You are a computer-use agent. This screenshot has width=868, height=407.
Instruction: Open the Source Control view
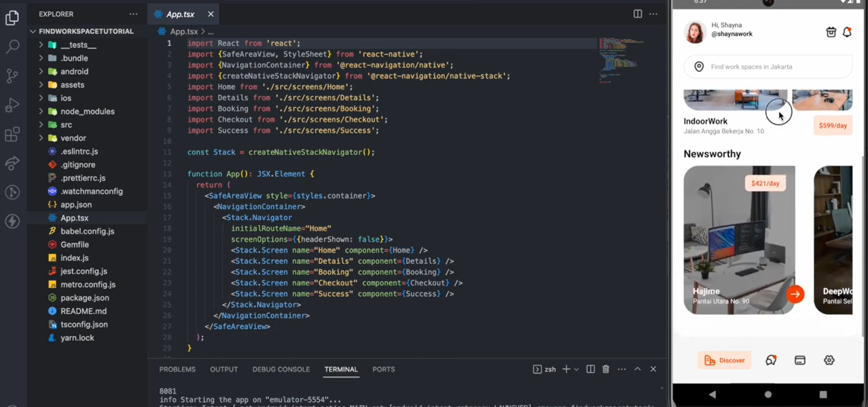point(12,76)
